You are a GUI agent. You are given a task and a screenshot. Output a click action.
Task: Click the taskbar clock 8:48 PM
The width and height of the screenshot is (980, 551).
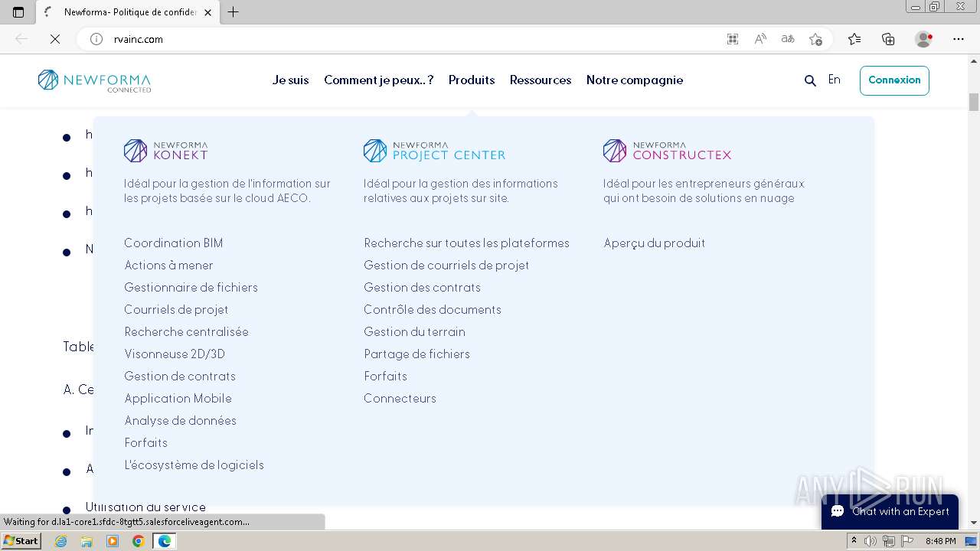click(x=940, y=541)
